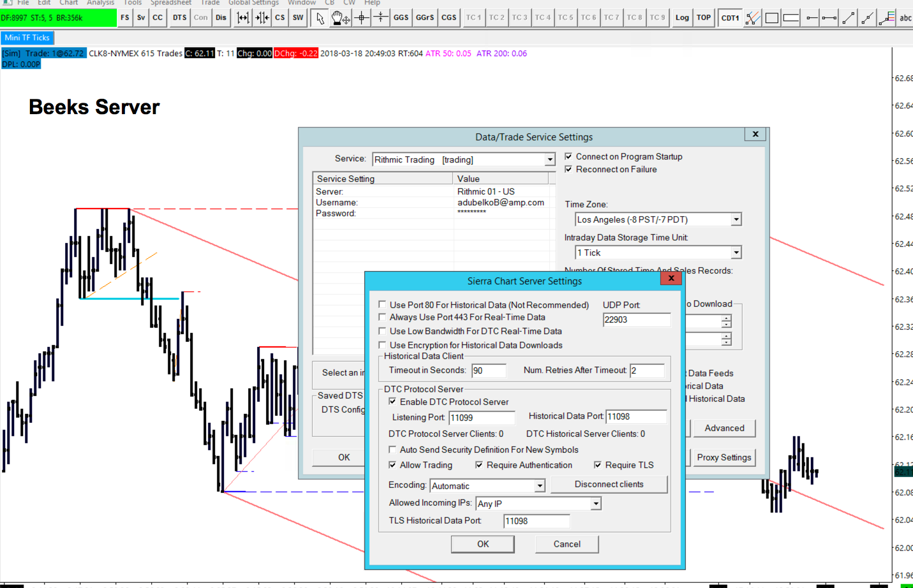Enable Always Use Port 443 option
The height and width of the screenshot is (588, 913).
[x=382, y=317]
